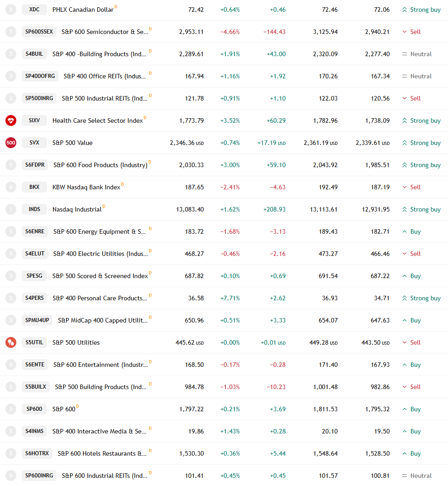Click the SIXV health care heart logo icon
Viewport: 448px width, 486px height.
11,120
